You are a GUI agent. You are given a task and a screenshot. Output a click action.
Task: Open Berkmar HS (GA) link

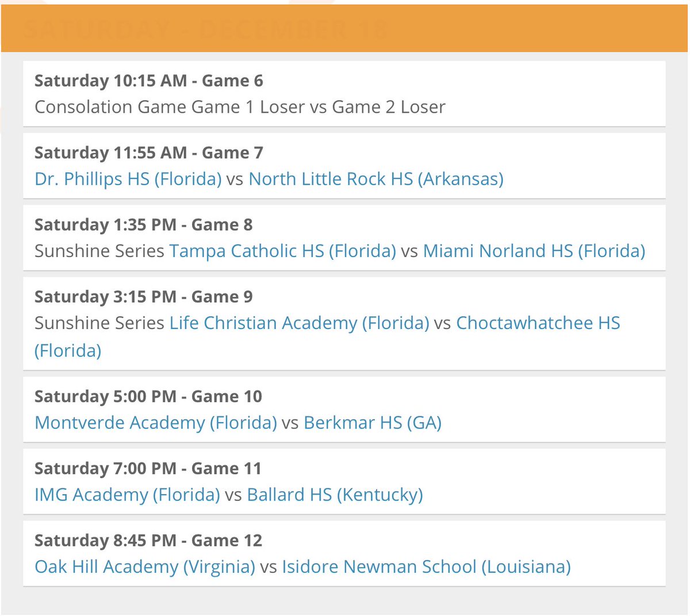373,423
